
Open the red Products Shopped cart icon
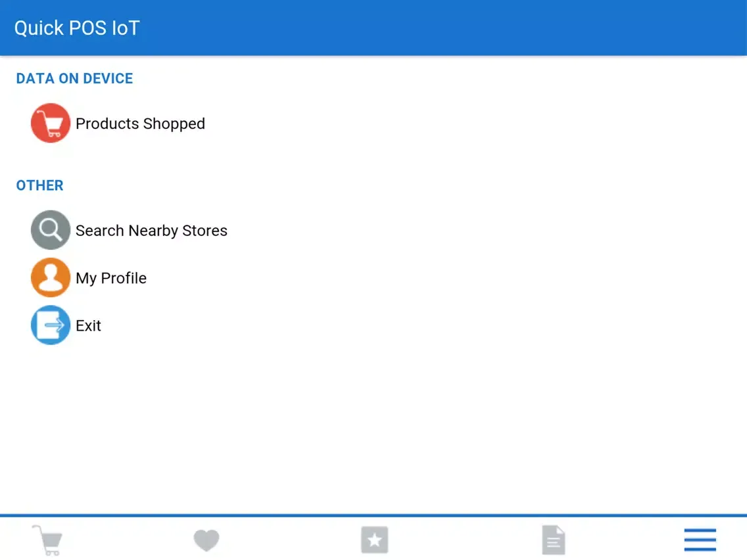click(51, 124)
